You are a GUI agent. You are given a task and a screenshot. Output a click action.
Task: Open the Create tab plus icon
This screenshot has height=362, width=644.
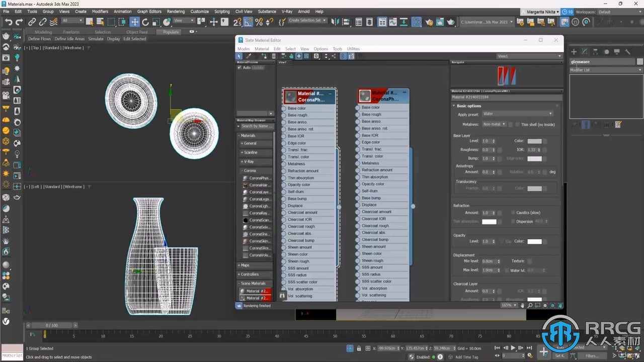[x=574, y=51]
